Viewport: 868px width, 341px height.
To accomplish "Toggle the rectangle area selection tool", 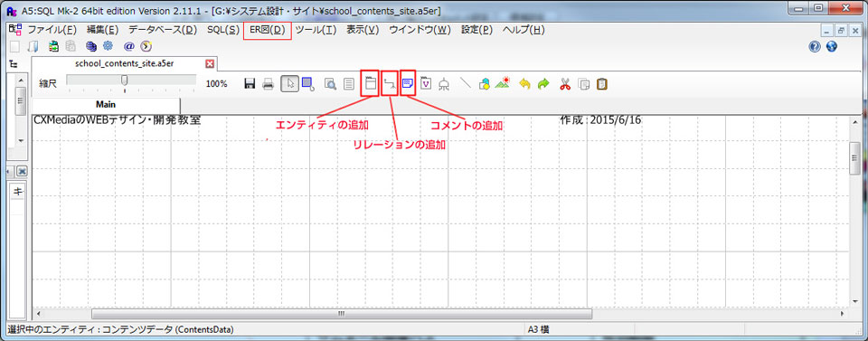I will 309,83.
